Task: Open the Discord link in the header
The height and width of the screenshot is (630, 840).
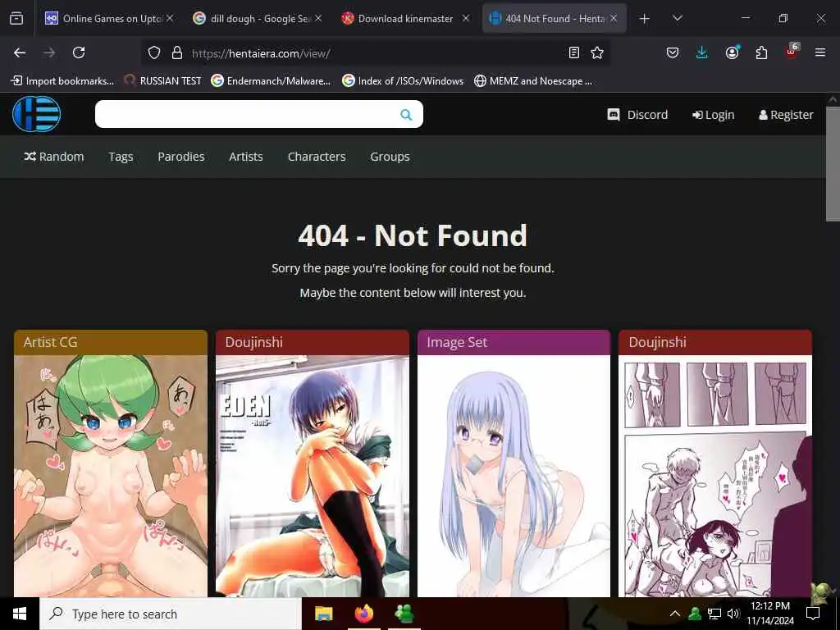Action: coord(637,115)
